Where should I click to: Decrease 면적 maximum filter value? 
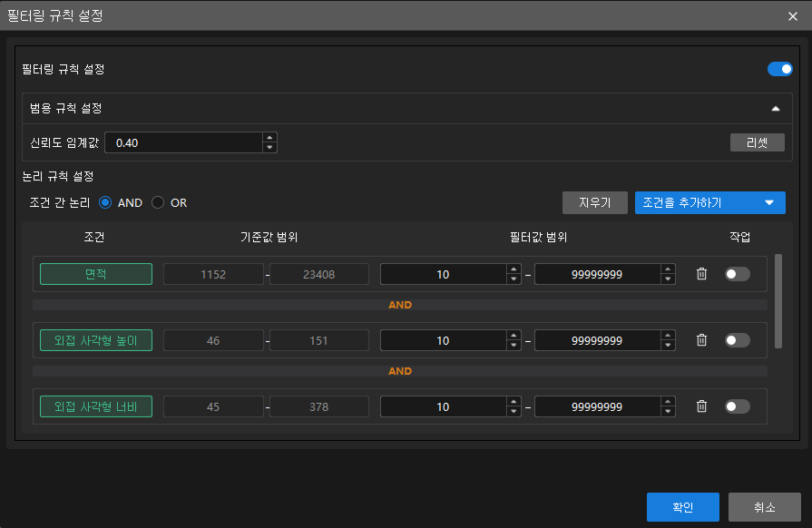pyautogui.click(x=668, y=279)
